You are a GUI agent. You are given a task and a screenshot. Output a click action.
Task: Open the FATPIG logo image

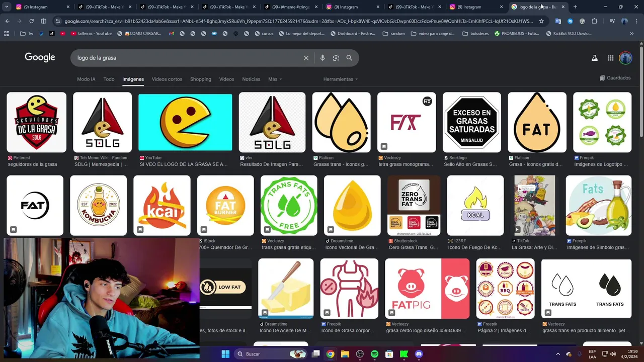coord(427,289)
